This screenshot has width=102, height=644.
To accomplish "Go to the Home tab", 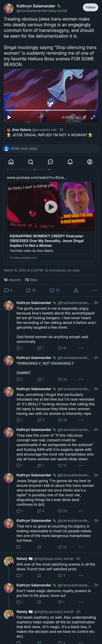I will pos(11,162).
